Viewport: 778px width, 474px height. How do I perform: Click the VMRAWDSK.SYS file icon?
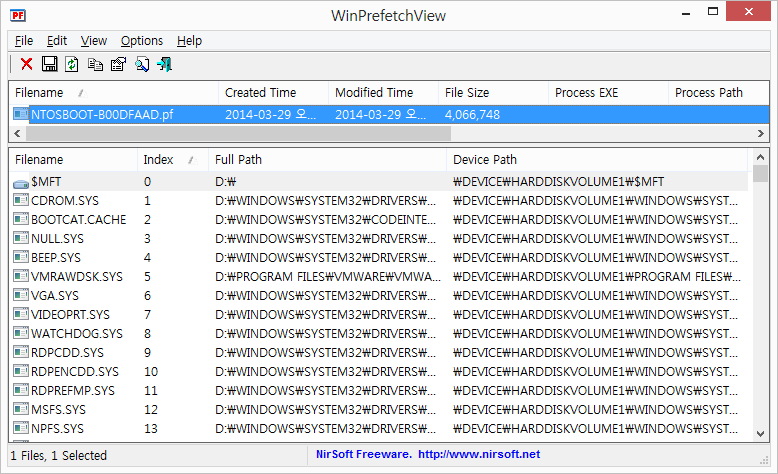21,276
